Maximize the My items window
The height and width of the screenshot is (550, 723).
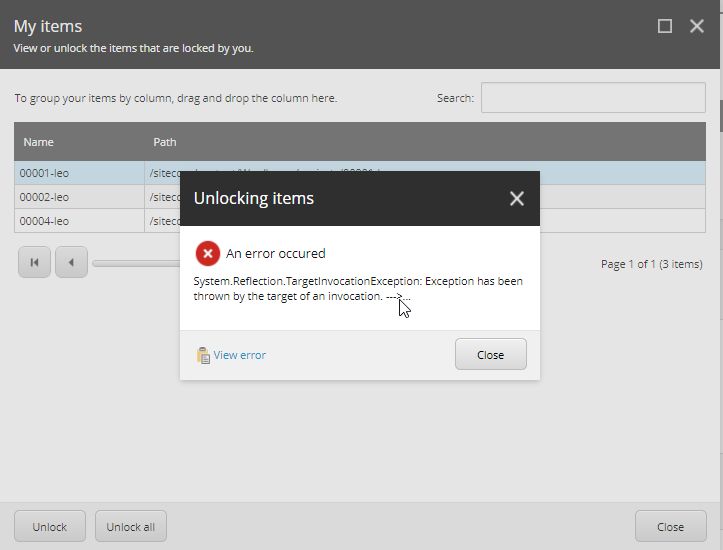click(664, 26)
